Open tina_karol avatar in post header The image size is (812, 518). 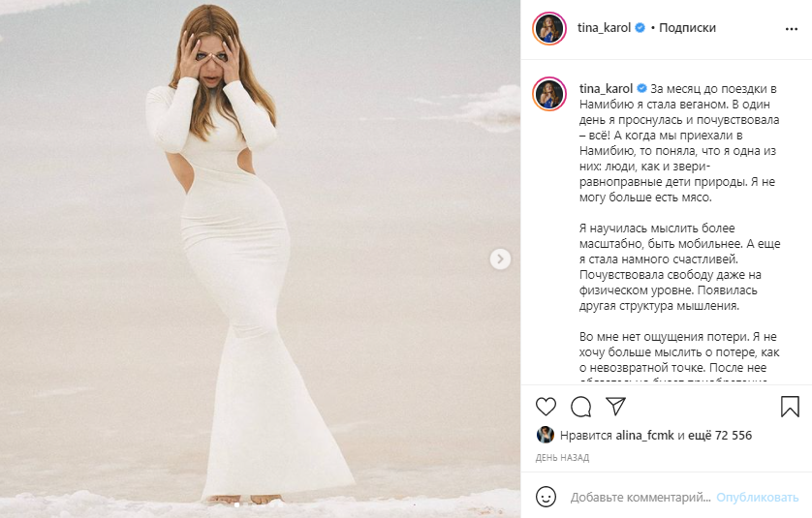[549, 28]
